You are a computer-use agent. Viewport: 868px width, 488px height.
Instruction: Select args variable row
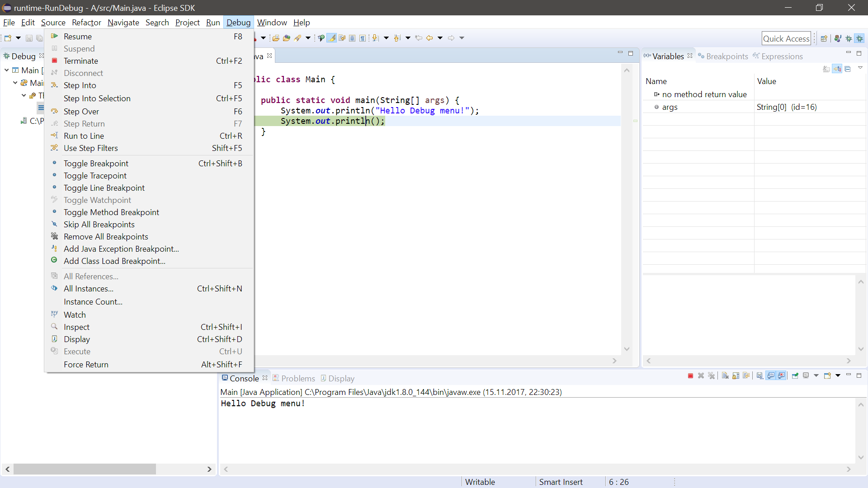tap(670, 107)
